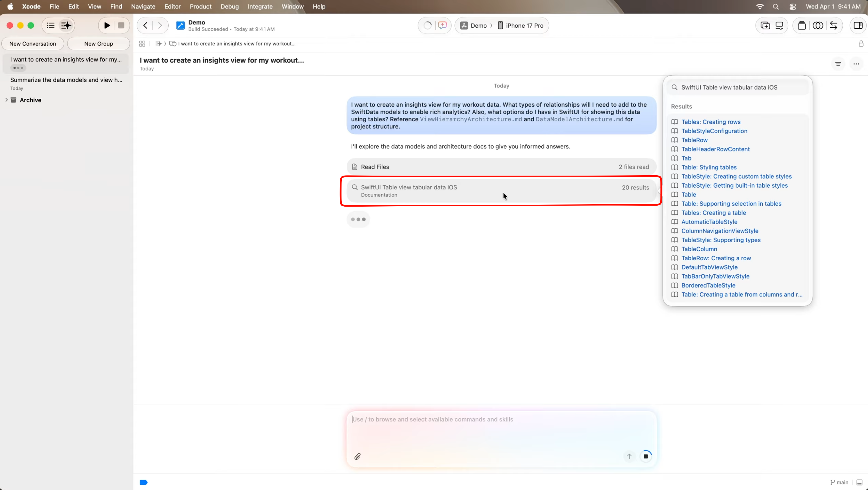Viewport: 868px width, 490px height.
Task: Click the assistant breadcrumb sparkle icon
Action: [x=158, y=44]
